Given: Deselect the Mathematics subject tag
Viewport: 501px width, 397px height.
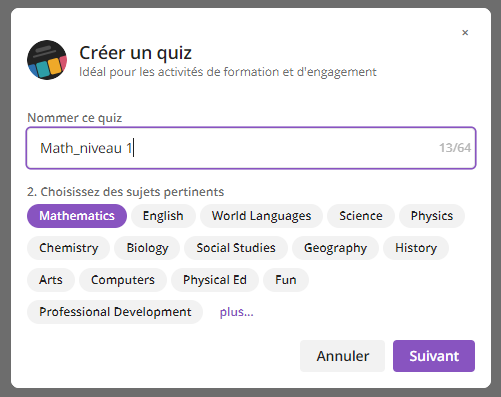Looking at the screenshot, I should tap(77, 216).
